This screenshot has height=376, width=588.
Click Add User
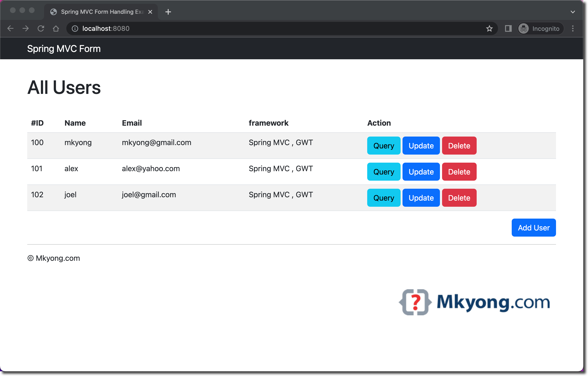pos(534,227)
